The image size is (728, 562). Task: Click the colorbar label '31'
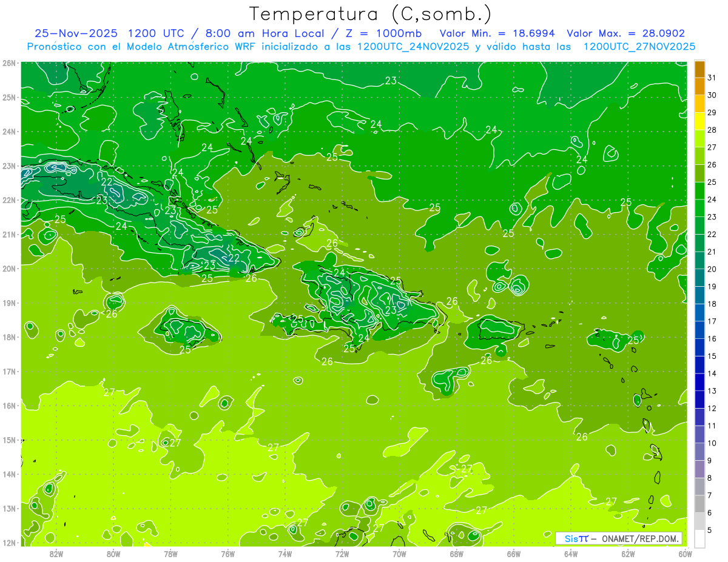(712, 77)
